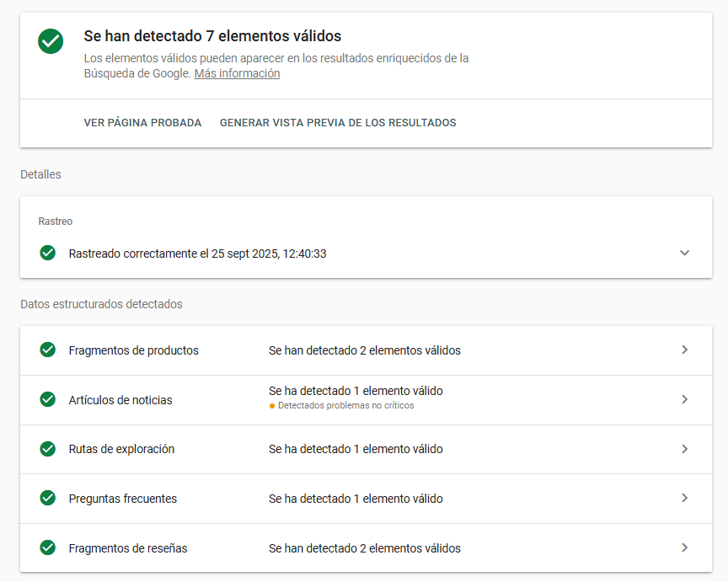Select the Rutas de exploración row label
Screen dimensions: 728x582
[x=121, y=449]
